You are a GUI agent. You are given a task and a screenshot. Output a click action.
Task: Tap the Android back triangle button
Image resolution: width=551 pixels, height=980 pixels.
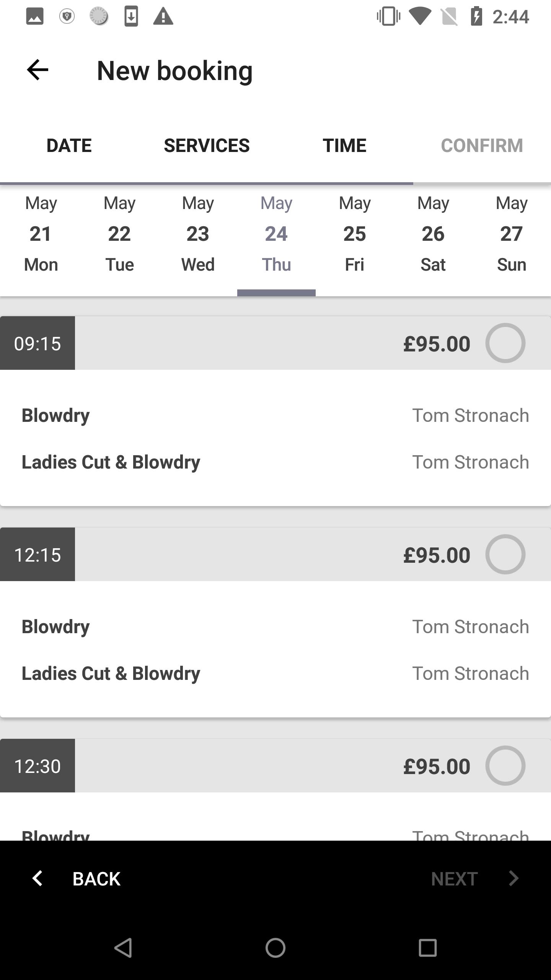coord(123,948)
